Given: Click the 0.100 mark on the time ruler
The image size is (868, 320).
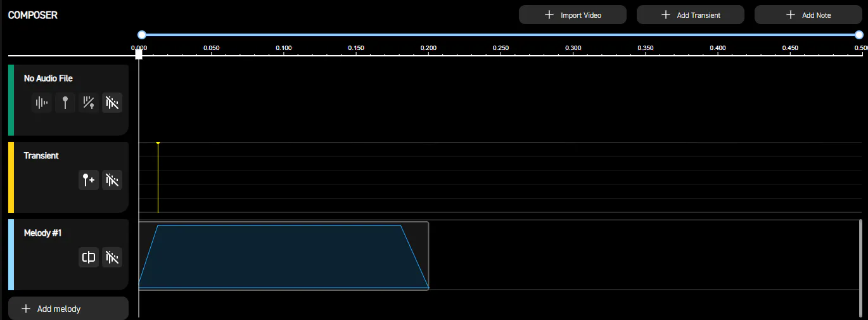Looking at the screenshot, I should pyautogui.click(x=284, y=48).
